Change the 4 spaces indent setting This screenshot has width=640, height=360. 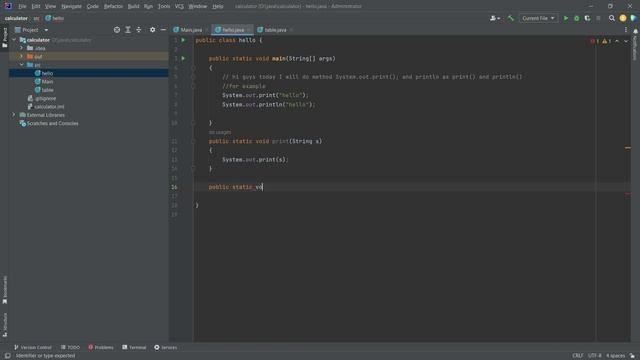(x=615, y=356)
